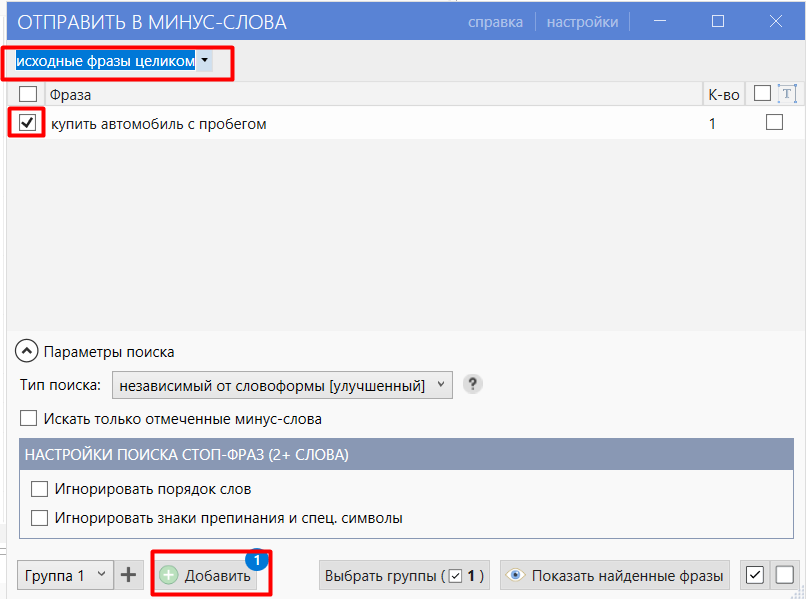Uncheck the 'купить автомобиль с пробегом' row checkbox
The height and width of the screenshot is (599, 806).
point(27,122)
